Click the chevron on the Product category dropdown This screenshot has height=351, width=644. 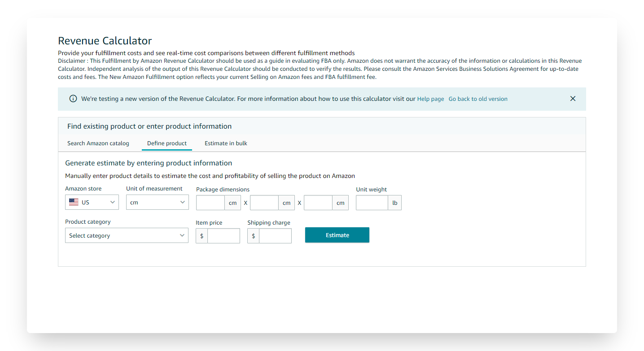pos(182,235)
